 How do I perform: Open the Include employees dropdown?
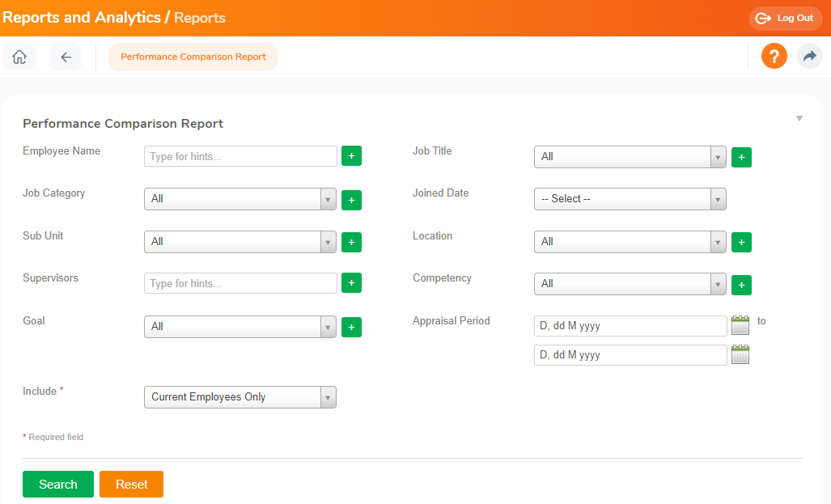[x=240, y=397]
